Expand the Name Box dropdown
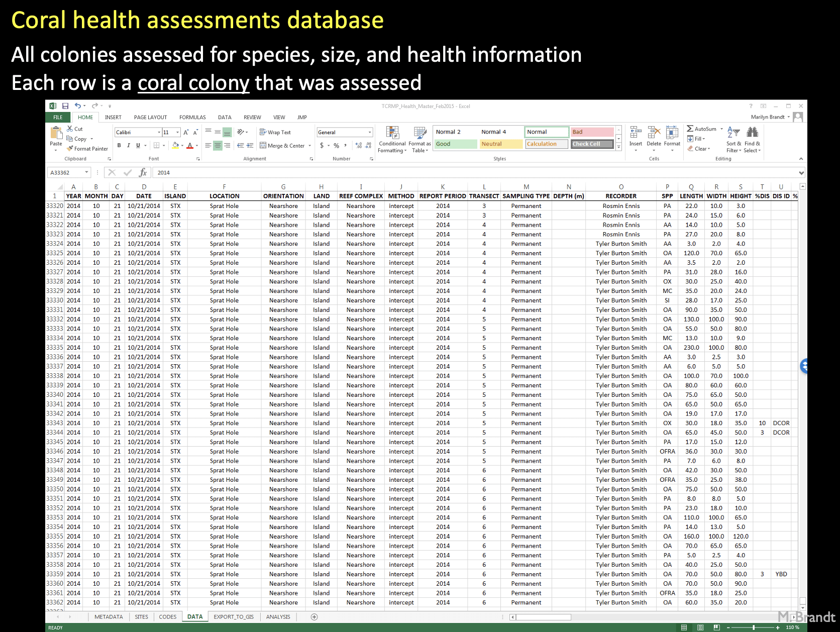The width and height of the screenshot is (840, 632). pyautogui.click(x=86, y=173)
